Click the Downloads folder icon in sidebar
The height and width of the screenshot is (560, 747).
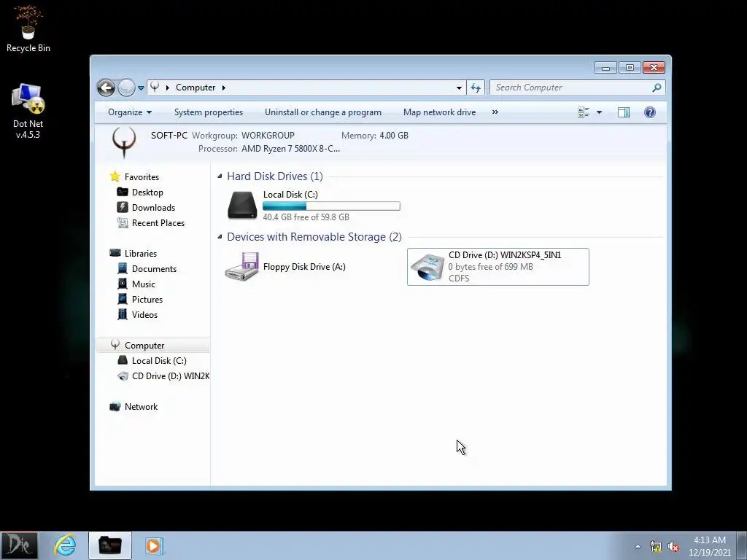123,207
